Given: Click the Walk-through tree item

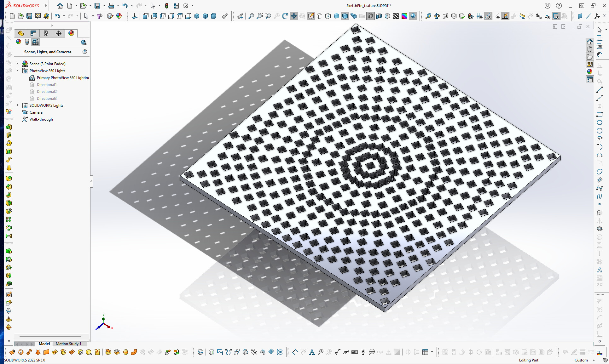Looking at the screenshot, I should click(41, 119).
